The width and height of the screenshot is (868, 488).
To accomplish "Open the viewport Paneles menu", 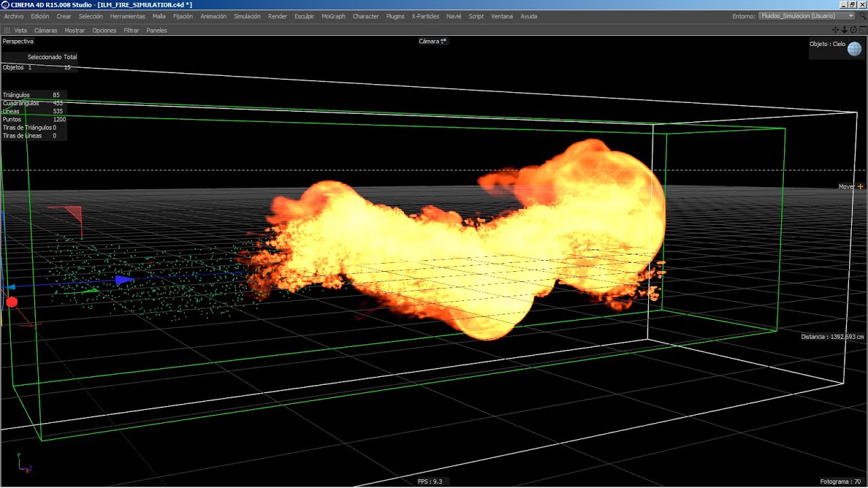I will [157, 30].
